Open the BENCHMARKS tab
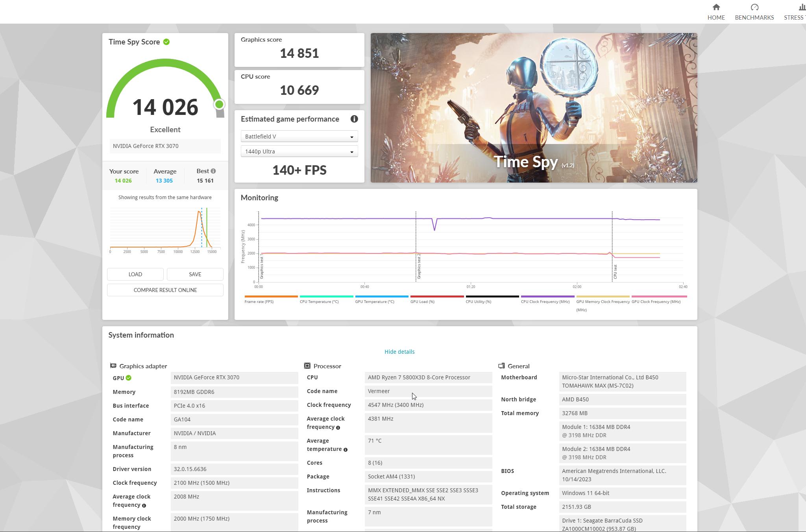This screenshot has height=532, width=806. pos(754,12)
